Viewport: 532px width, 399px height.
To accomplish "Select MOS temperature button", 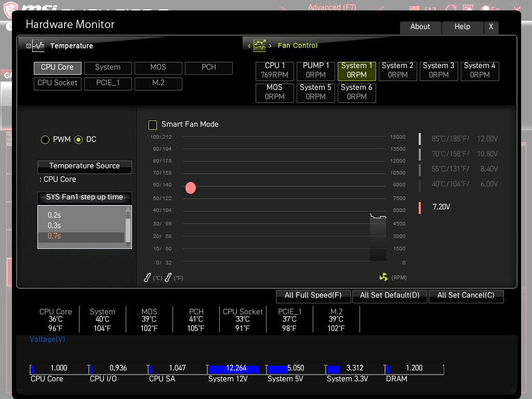I will (158, 68).
